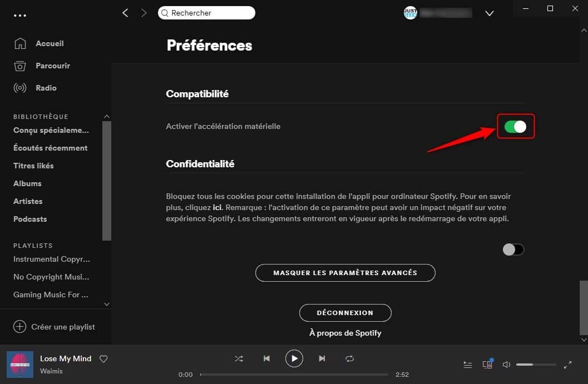Skip to previous track
The height and width of the screenshot is (384, 588).
[266, 358]
